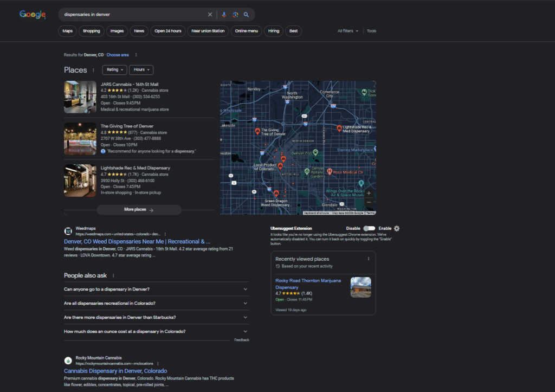Expand 'Are all dispensaries recreational' question
The height and width of the screenshot is (392, 555).
point(156,304)
